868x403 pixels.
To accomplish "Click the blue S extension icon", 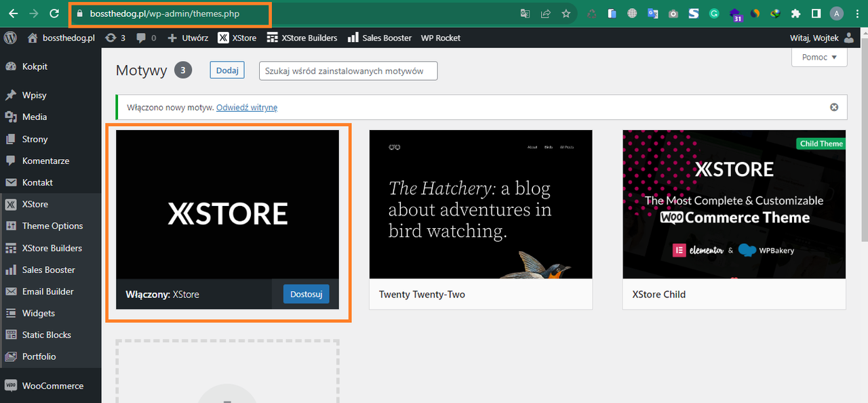I will tap(694, 14).
